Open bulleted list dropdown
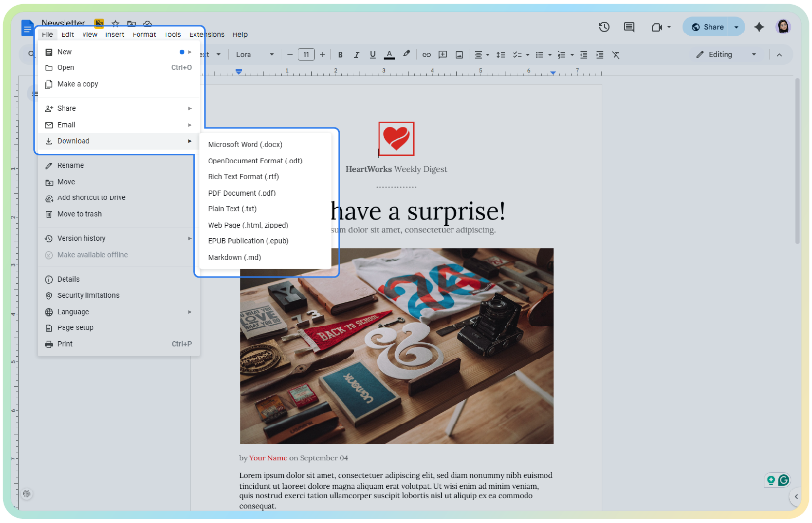Image resolution: width=812 pixels, height=523 pixels. click(543, 55)
